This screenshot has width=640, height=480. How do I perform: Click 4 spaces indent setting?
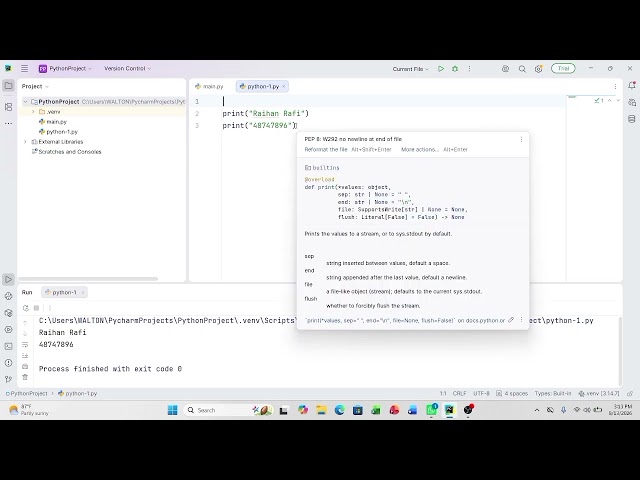[512, 393]
